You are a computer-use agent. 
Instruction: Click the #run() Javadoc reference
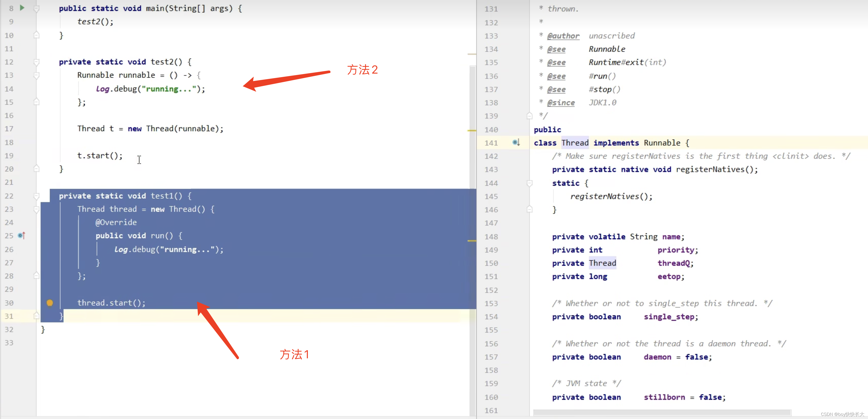pos(602,76)
